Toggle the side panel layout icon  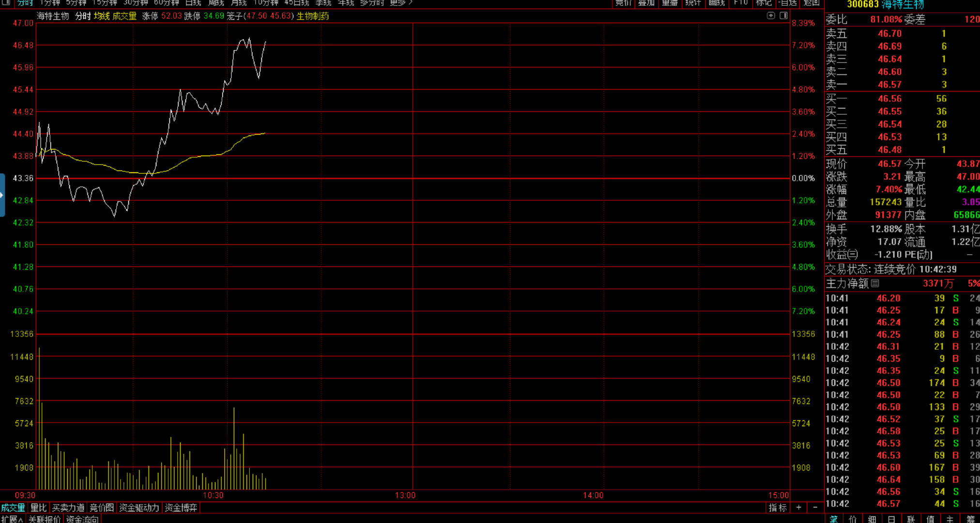click(x=783, y=15)
